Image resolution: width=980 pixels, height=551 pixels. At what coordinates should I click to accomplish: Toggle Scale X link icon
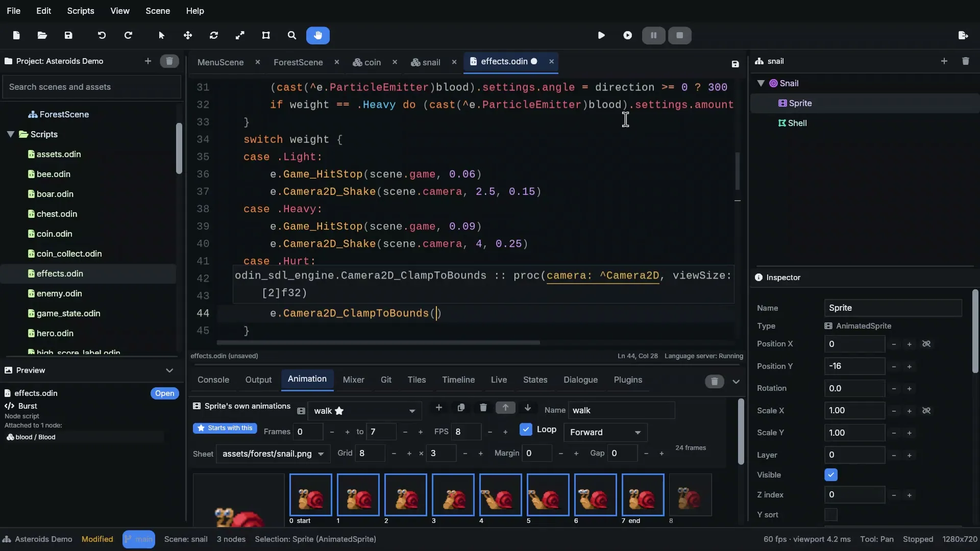(926, 411)
